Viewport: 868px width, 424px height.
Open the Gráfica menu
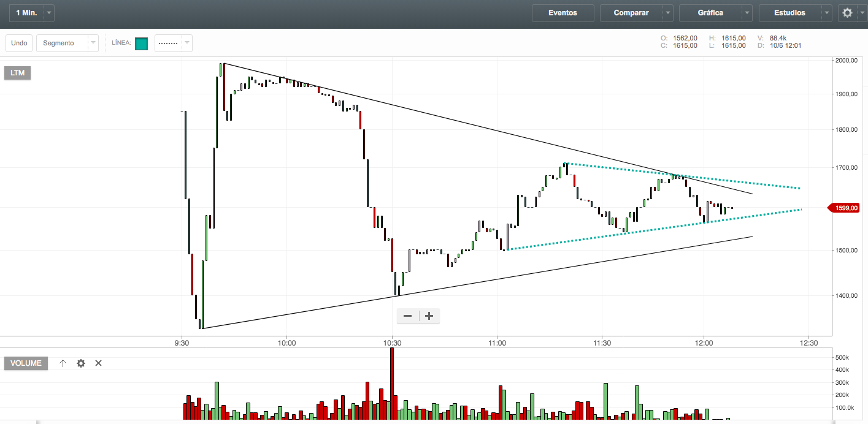(710, 13)
